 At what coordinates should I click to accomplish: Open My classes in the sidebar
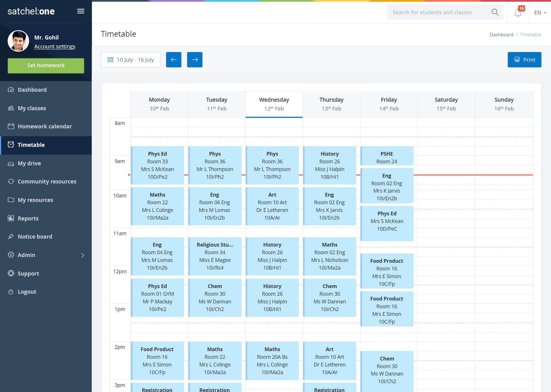click(46, 108)
